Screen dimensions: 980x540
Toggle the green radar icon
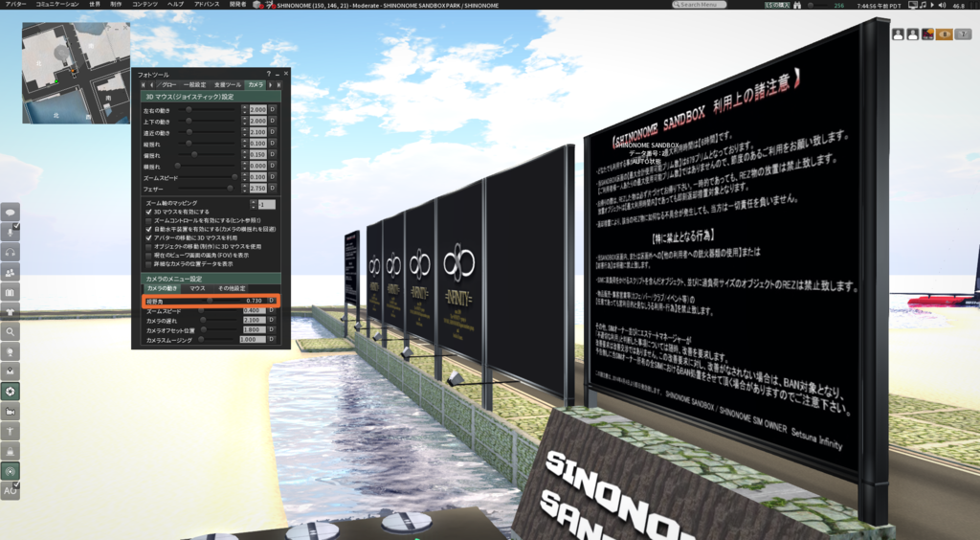coord(10,471)
